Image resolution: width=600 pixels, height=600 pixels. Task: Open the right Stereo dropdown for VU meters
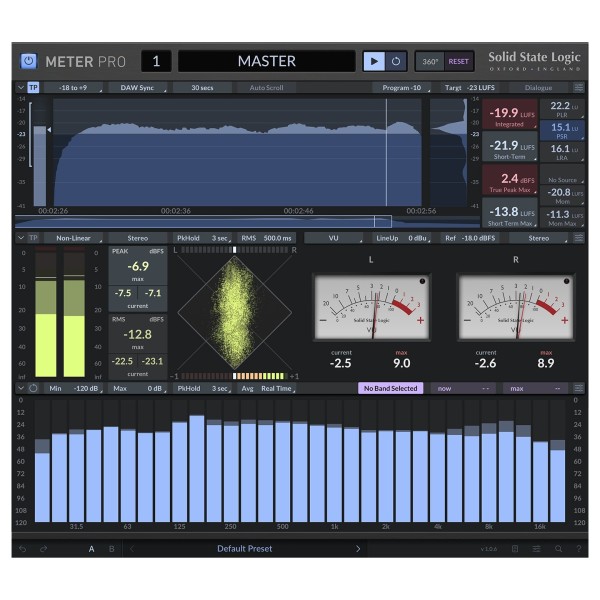538,238
